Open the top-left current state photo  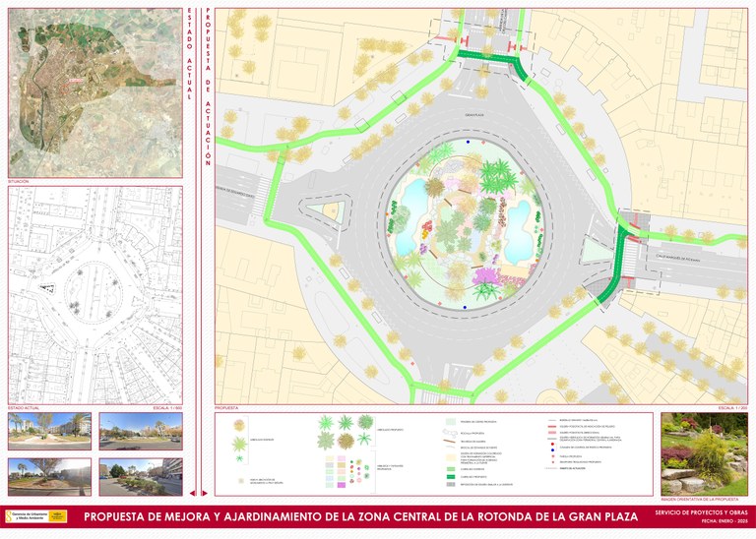(51, 432)
